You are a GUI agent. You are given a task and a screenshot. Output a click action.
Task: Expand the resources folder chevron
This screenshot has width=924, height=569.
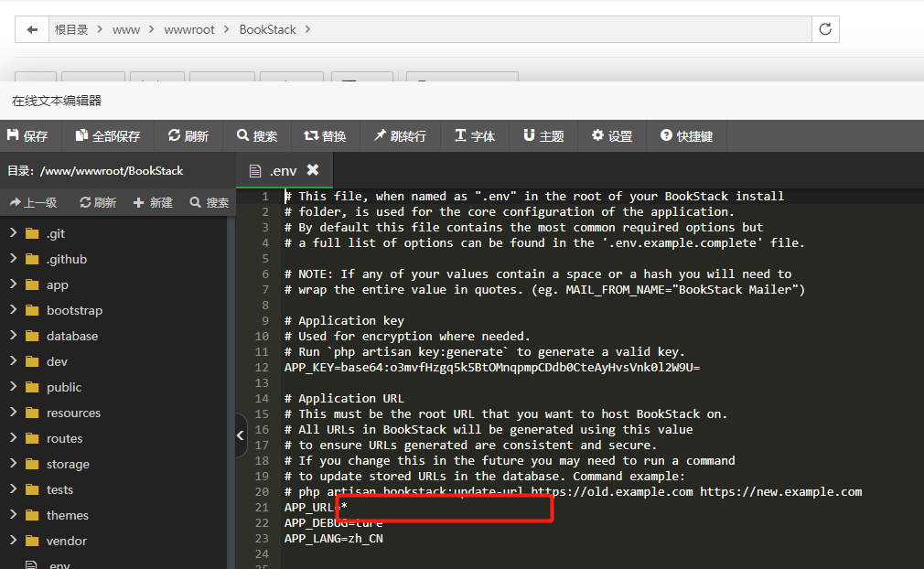point(13,413)
